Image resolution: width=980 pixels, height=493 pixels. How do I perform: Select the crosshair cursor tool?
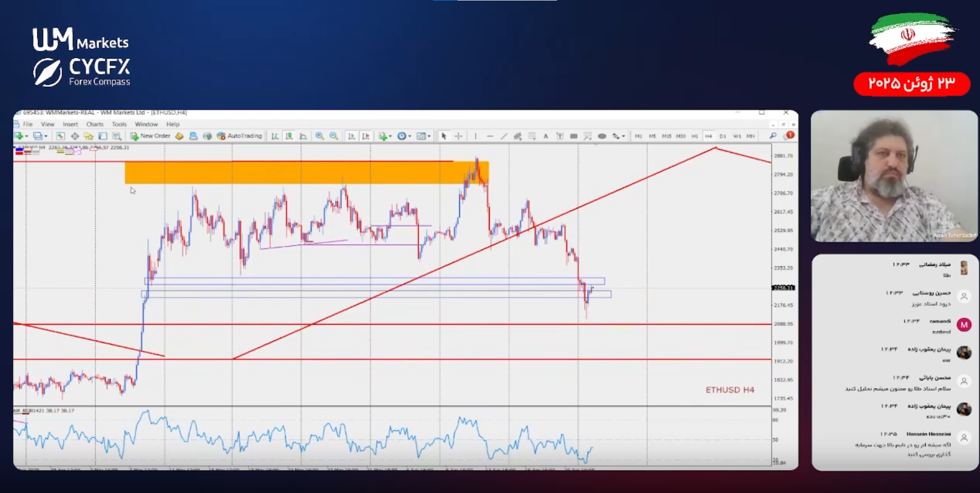pos(458,136)
